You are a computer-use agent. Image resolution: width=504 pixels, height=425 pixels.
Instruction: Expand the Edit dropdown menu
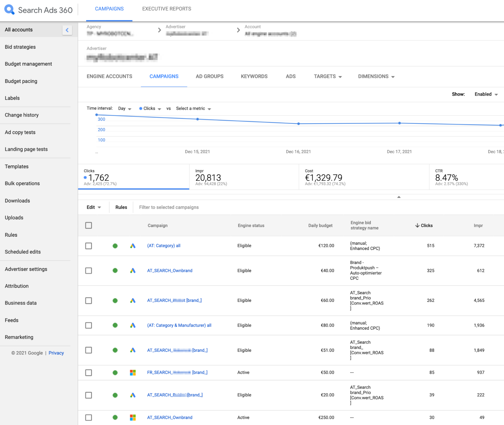click(94, 207)
